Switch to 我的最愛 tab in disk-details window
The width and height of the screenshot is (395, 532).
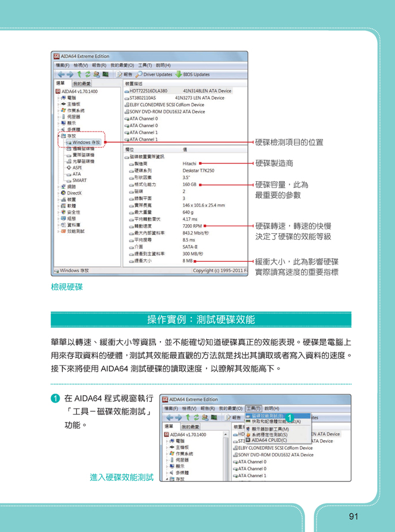click(82, 83)
